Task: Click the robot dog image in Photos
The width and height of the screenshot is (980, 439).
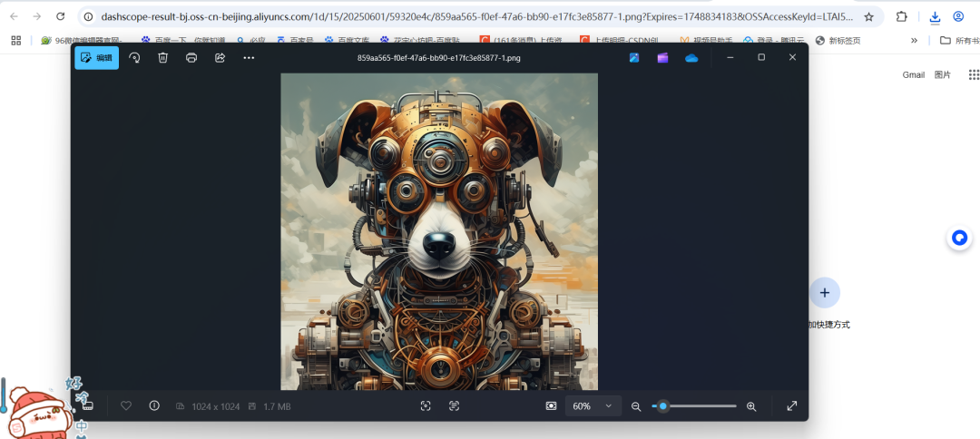Action: (439, 231)
